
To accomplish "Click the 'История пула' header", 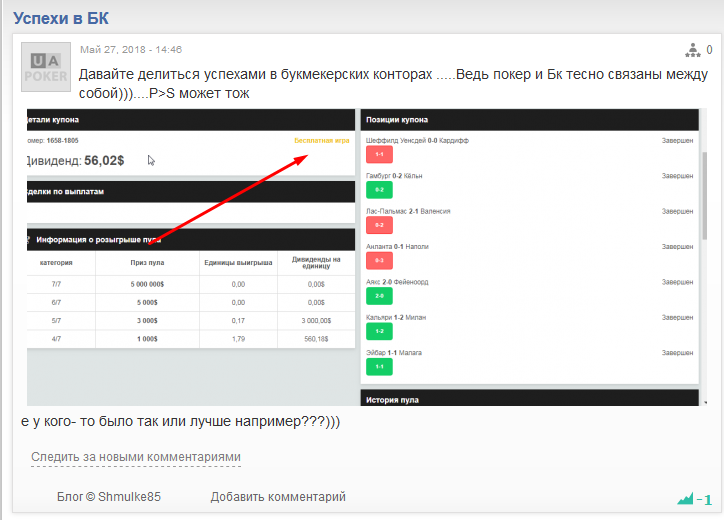I will (x=530, y=398).
